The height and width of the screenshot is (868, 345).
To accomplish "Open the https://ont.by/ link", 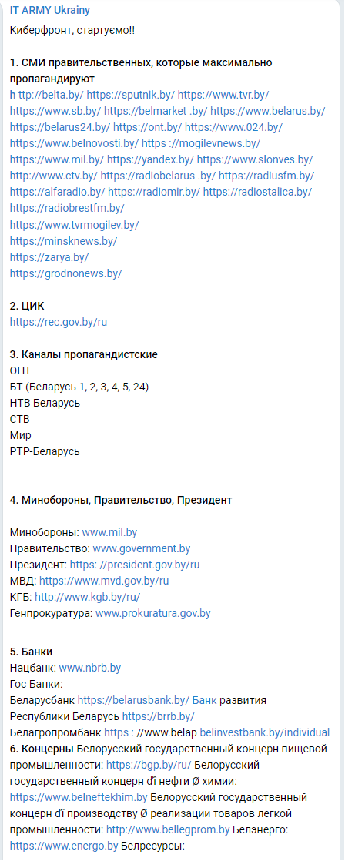I will click(x=147, y=127).
